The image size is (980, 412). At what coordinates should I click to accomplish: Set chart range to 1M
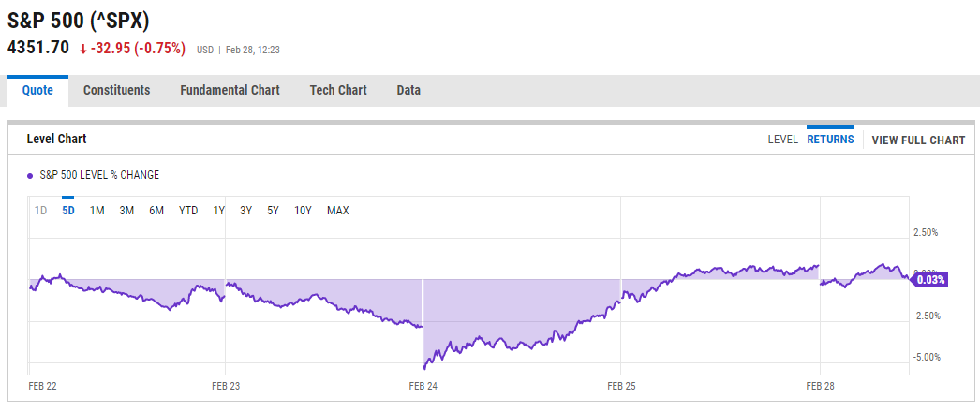pyautogui.click(x=97, y=211)
